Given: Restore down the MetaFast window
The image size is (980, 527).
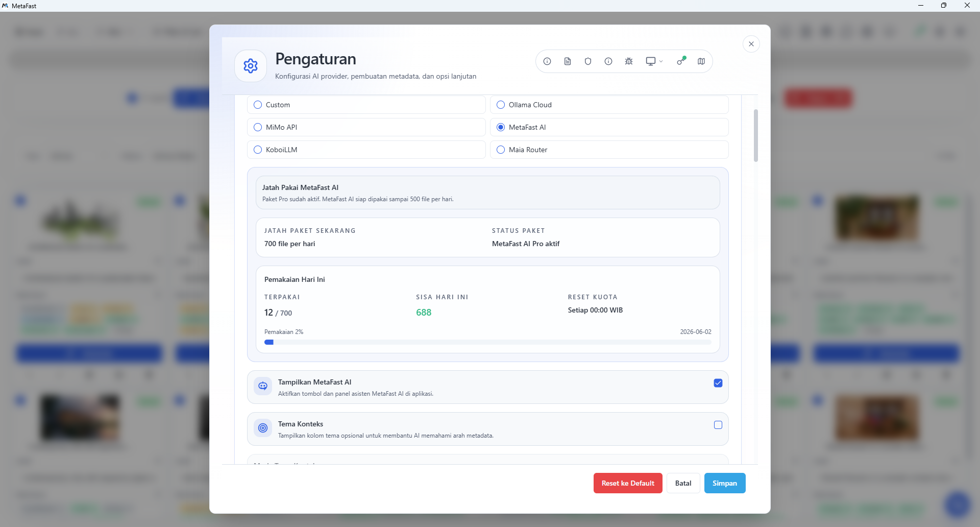Looking at the screenshot, I should click(944, 6).
